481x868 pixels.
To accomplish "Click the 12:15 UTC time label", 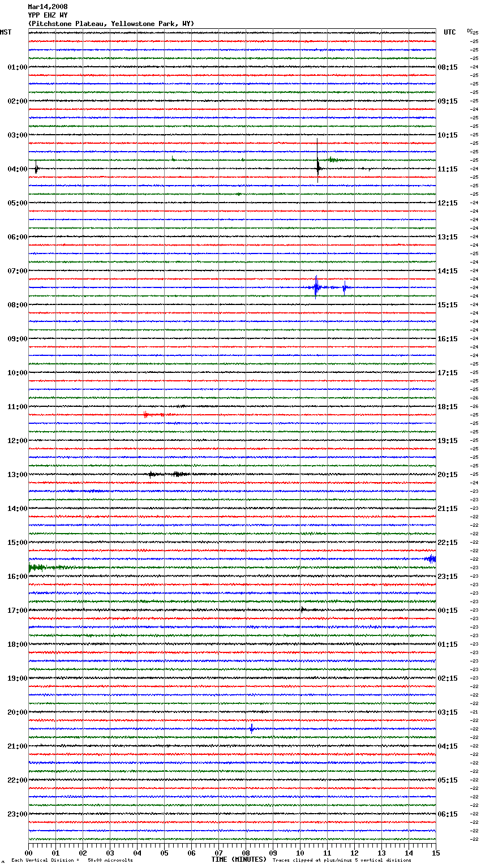I will [x=448, y=203].
